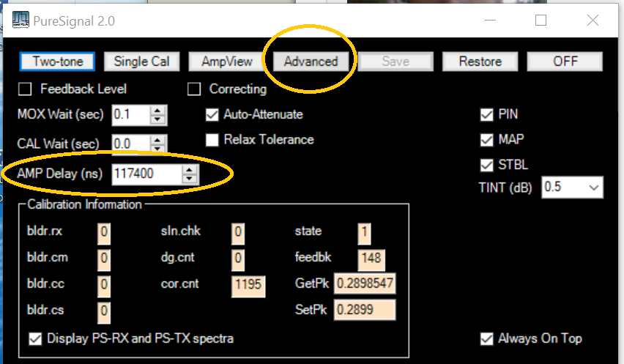Click the AMP Delay 117400 field

[x=147, y=174]
